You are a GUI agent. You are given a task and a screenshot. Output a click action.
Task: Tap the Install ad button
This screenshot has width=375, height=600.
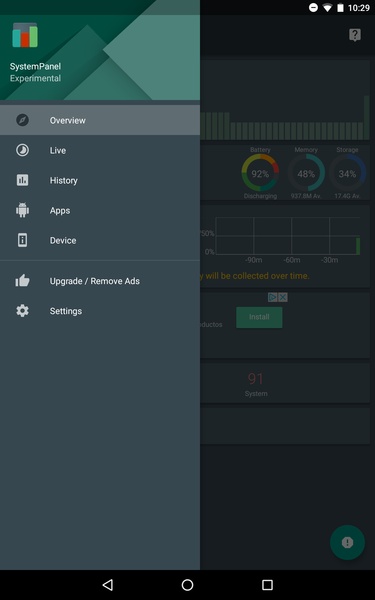click(x=259, y=317)
